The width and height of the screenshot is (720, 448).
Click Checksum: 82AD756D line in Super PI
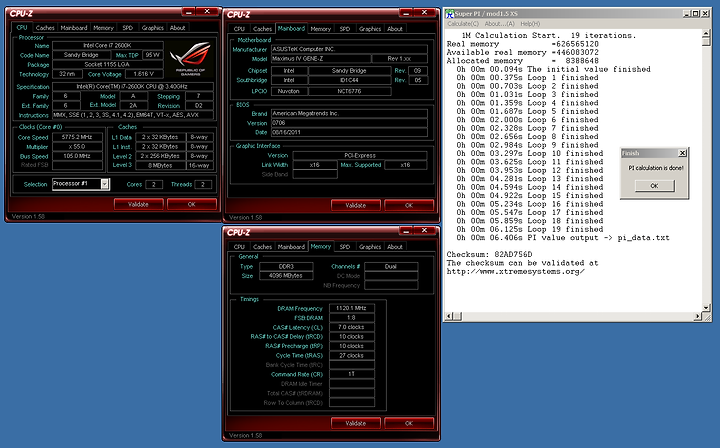pos(489,254)
